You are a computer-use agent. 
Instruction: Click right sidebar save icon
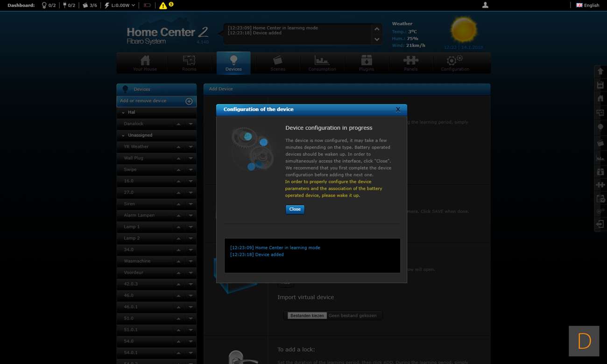coord(600,85)
